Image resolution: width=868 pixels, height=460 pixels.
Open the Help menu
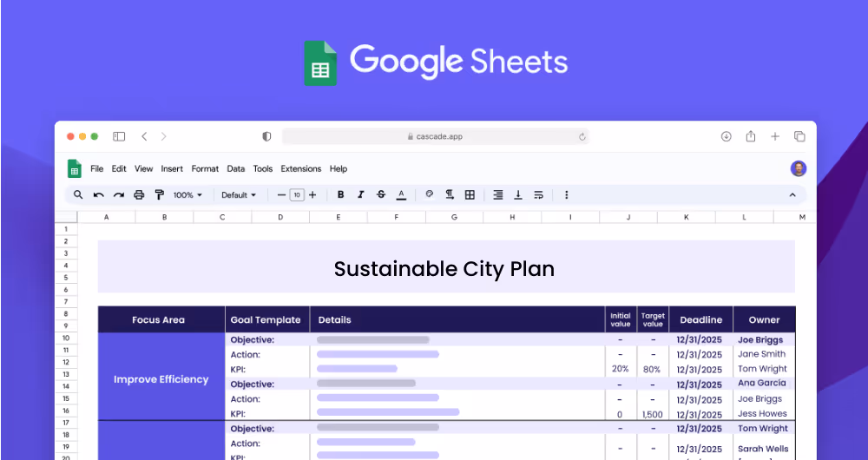tap(339, 169)
